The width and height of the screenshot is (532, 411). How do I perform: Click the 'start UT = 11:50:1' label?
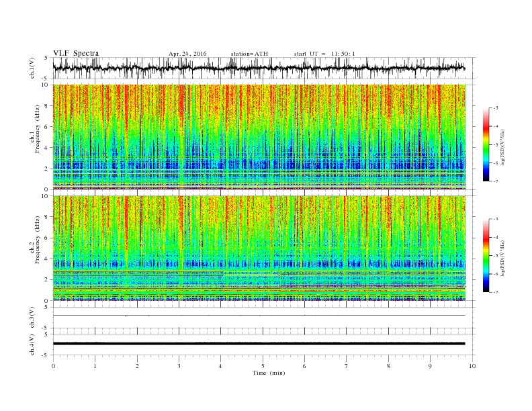coord(324,54)
